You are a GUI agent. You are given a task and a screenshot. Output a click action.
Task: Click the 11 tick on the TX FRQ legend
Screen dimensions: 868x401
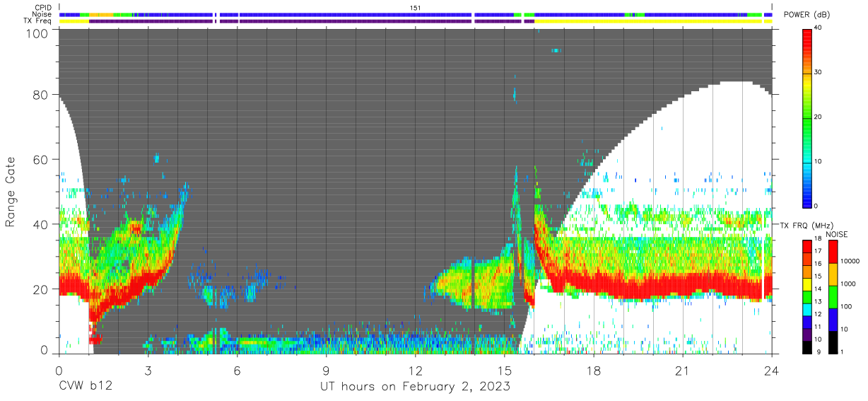pyautogui.click(x=819, y=326)
